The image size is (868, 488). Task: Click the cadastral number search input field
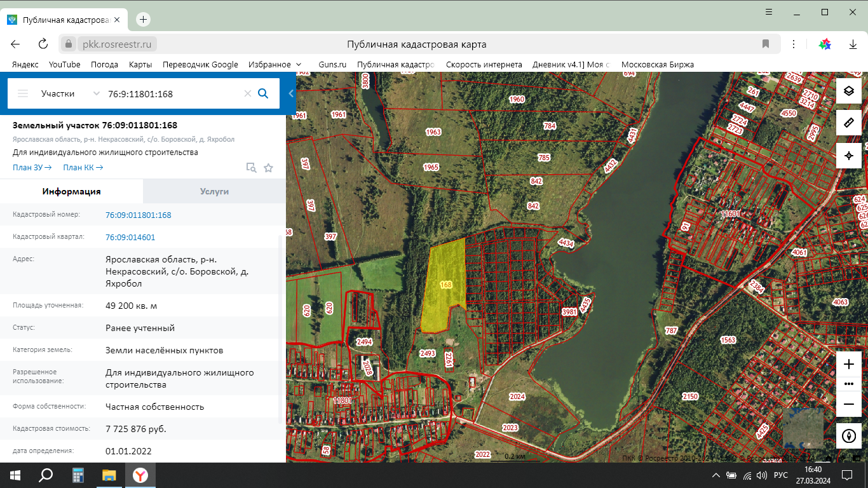click(172, 93)
